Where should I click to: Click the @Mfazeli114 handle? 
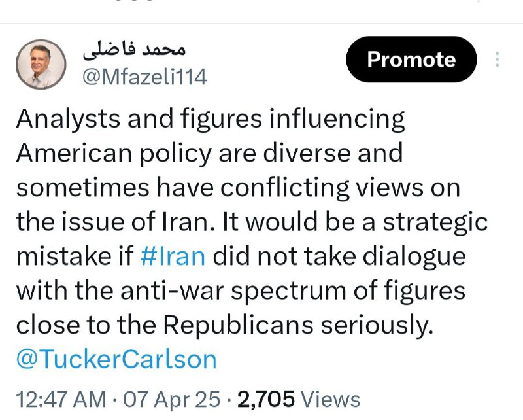144,77
